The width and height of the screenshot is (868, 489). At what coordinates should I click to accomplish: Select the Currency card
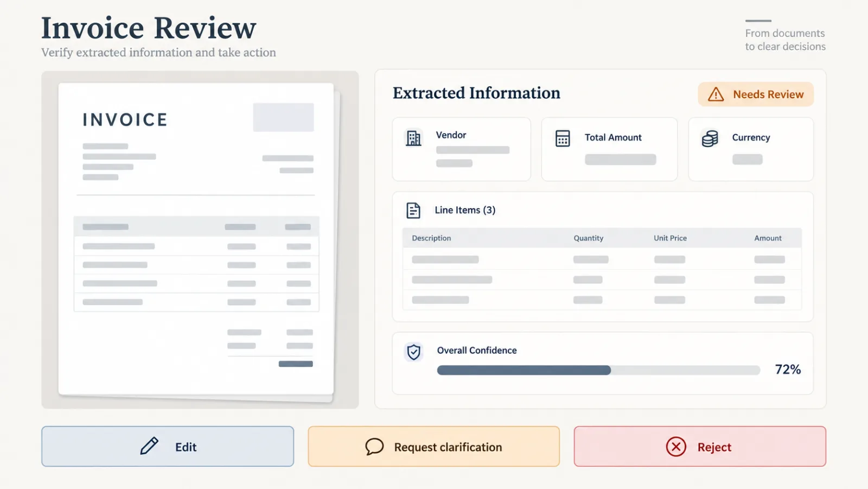(x=751, y=149)
